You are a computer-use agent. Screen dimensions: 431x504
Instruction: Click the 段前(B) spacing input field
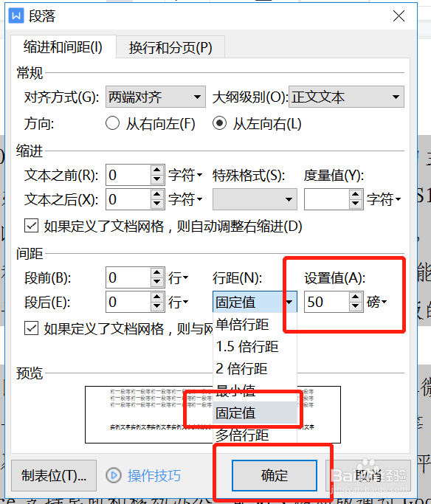pyautogui.click(x=128, y=277)
